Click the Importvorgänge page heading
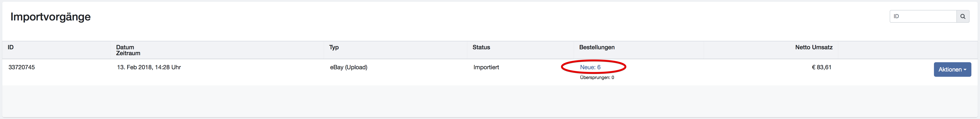The width and height of the screenshot is (980, 119). coord(51,17)
